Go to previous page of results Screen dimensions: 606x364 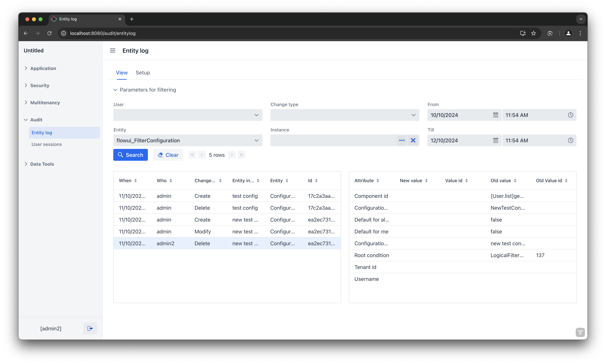(x=202, y=155)
